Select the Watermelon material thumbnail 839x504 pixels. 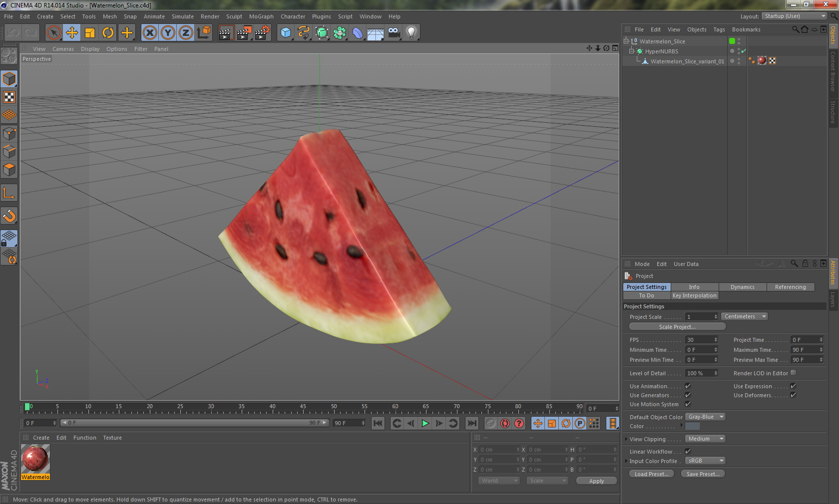coord(35,463)
